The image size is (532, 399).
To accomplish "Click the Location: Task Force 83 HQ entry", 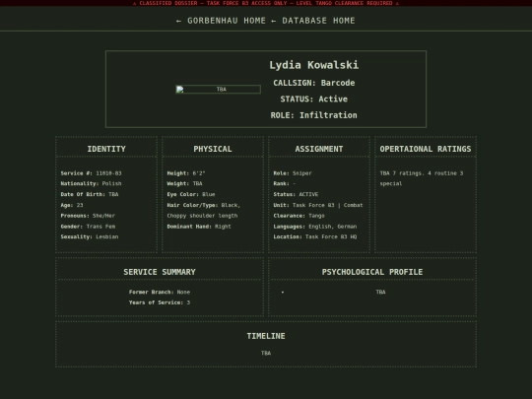I will (x=315, y=236).
